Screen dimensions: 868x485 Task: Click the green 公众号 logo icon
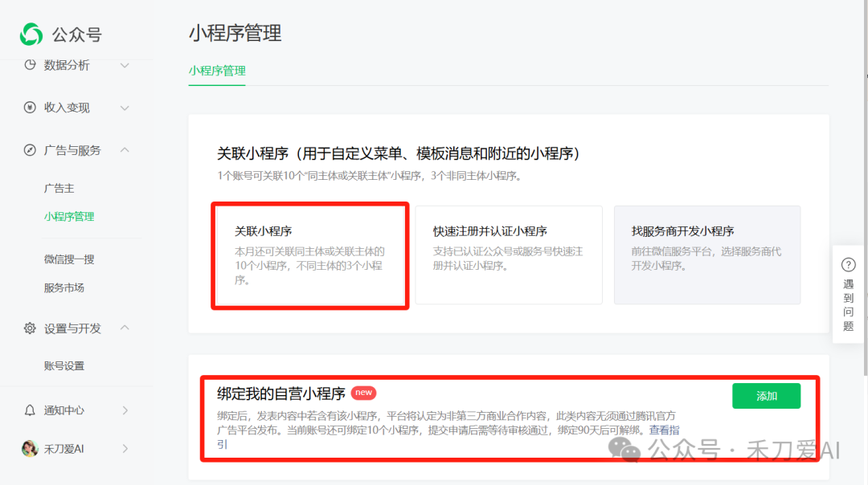tap(31, 35)
